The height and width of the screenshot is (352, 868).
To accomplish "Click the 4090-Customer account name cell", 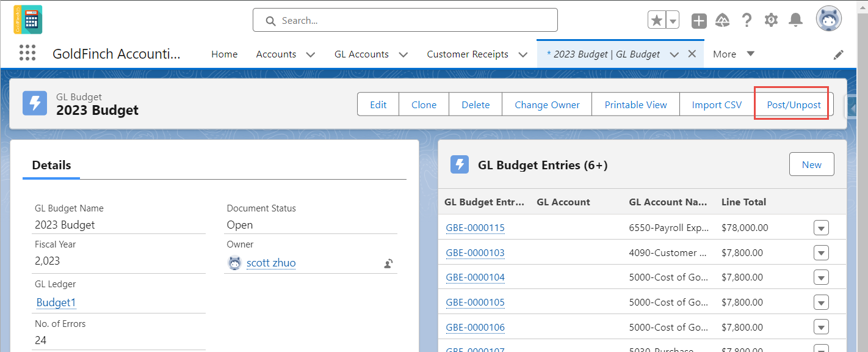I will 669,252.
